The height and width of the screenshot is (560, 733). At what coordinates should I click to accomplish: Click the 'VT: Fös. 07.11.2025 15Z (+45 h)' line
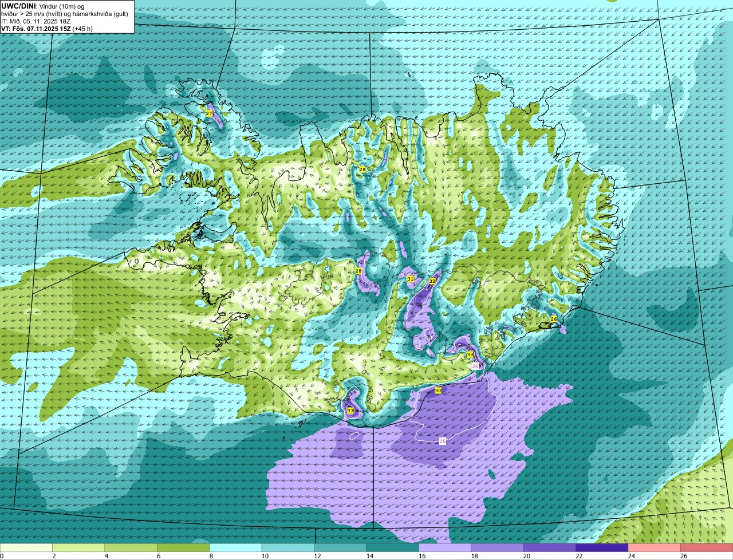point(47,28)
